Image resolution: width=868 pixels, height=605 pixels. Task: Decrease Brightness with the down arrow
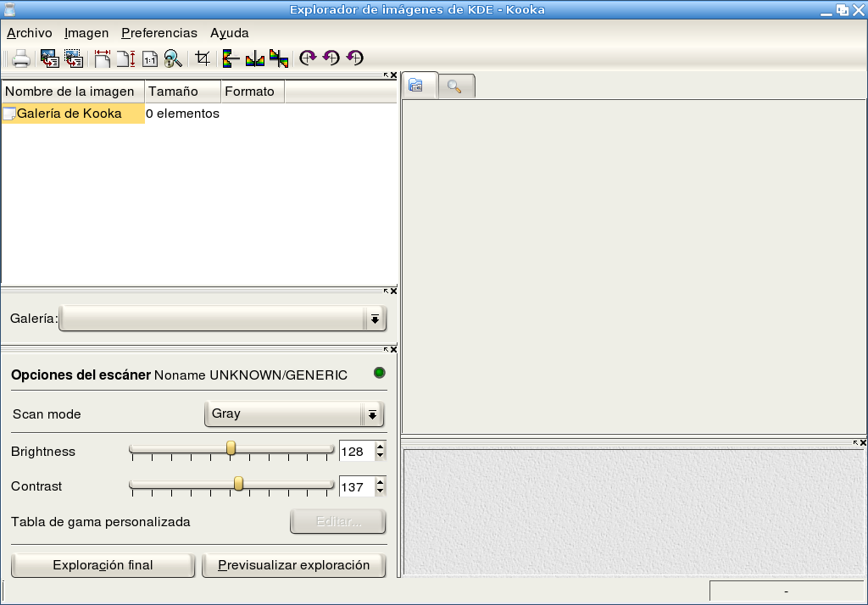click(380, 457)
